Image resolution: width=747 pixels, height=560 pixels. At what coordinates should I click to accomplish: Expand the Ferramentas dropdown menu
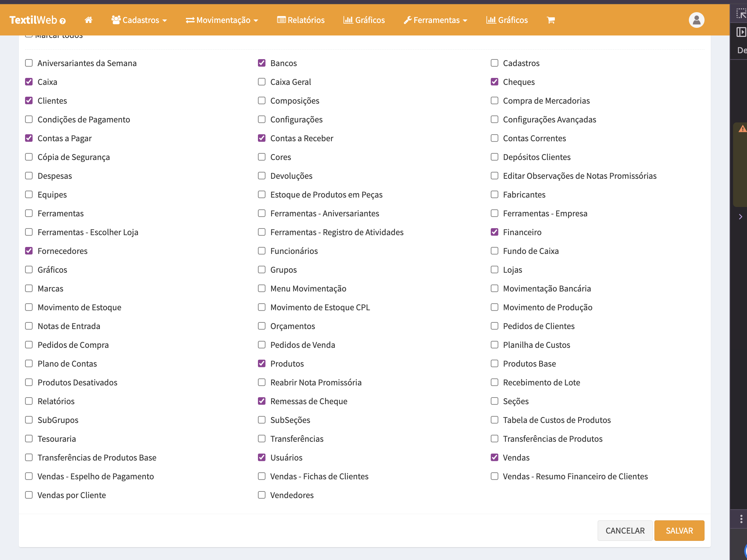[x=435, y=20]
